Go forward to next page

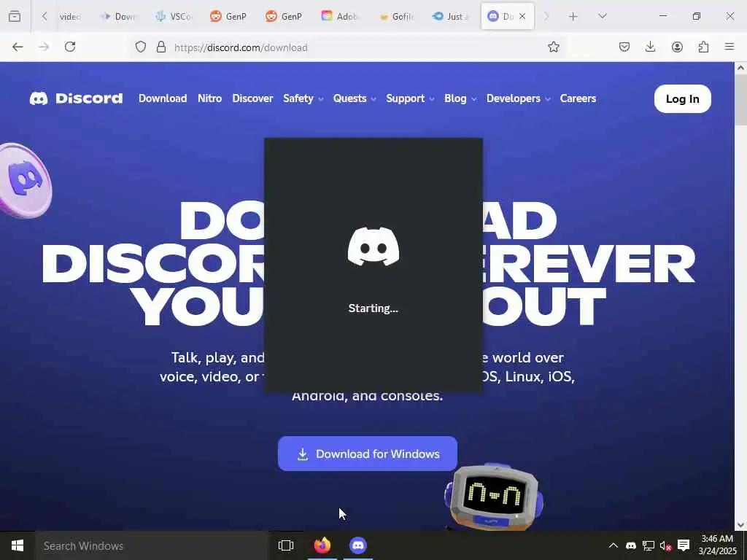(x=44, y=47)
